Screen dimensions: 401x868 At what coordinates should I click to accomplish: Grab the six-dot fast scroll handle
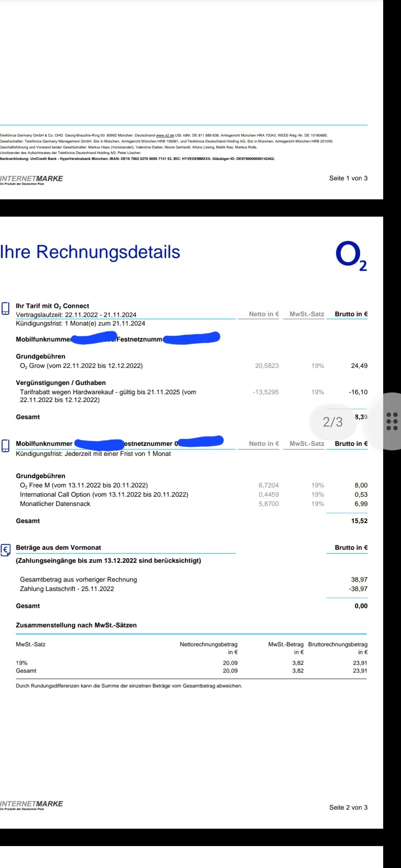pyautogui.click(x=392, y=421)
